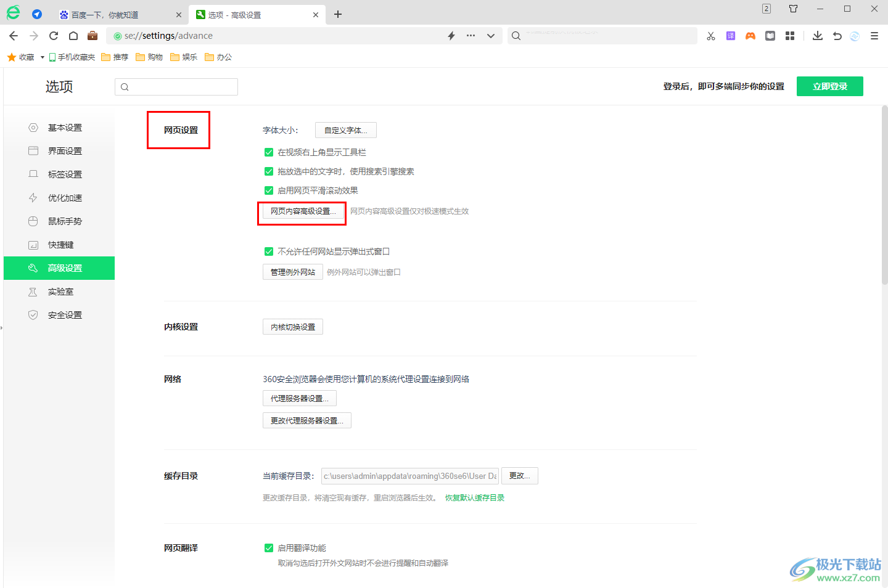
Task: Close the 百度一下 tab
Action: click(x=179, y=15)
